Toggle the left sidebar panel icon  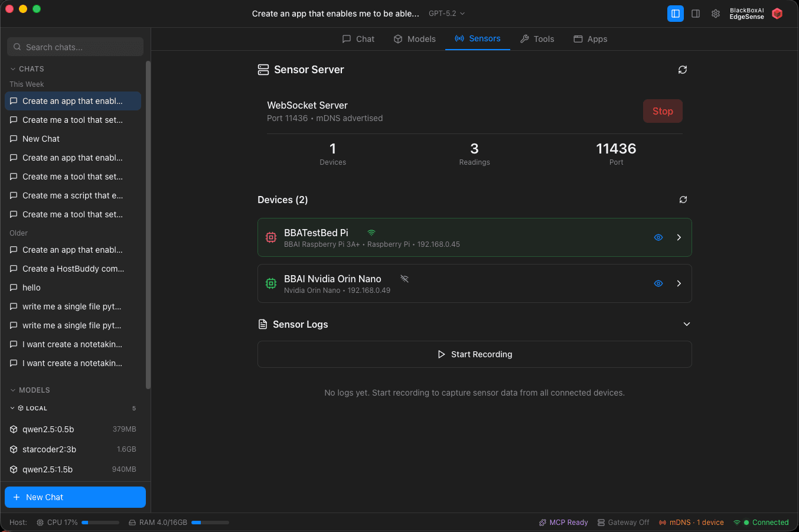coord(675,14)
